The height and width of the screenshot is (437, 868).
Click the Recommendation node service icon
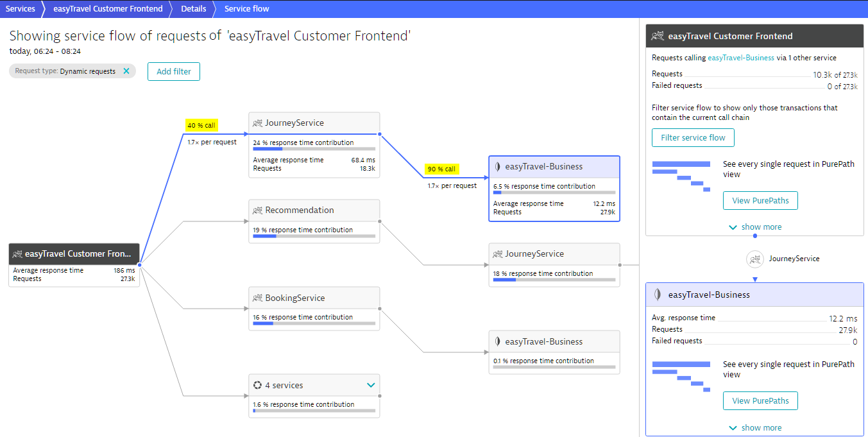(x=257, y=210)
